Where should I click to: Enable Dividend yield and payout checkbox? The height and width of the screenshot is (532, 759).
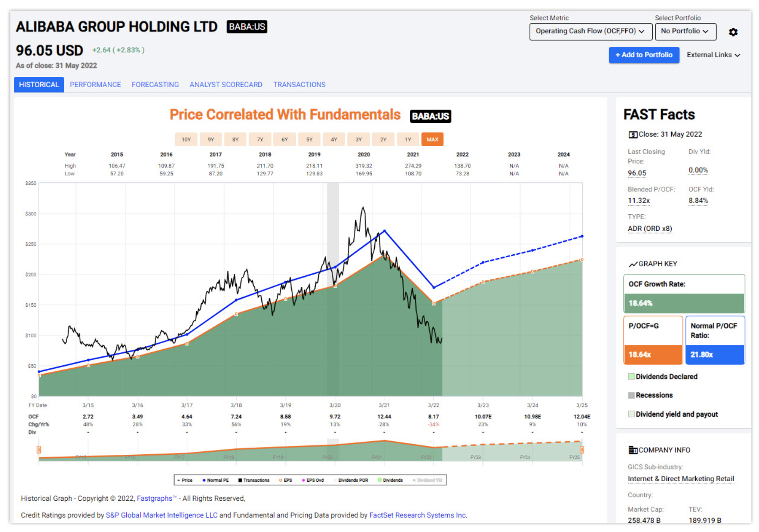pyautogui.click(x=631, y=414)
